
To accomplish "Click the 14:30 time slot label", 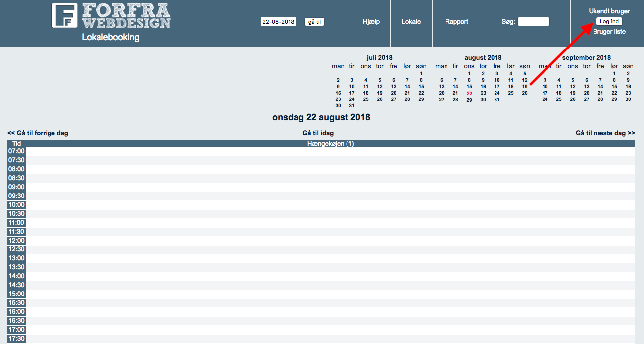I will 17,285.
